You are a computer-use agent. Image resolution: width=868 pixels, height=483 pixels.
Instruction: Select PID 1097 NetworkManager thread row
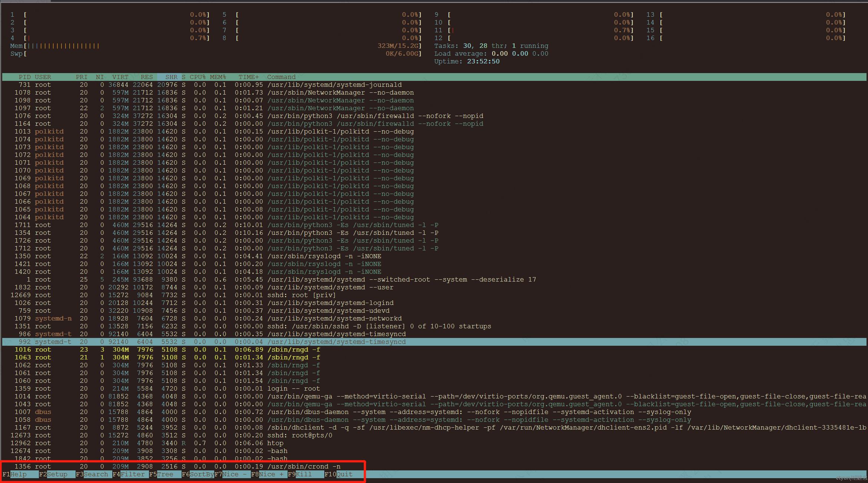click(x=434, y=108)
